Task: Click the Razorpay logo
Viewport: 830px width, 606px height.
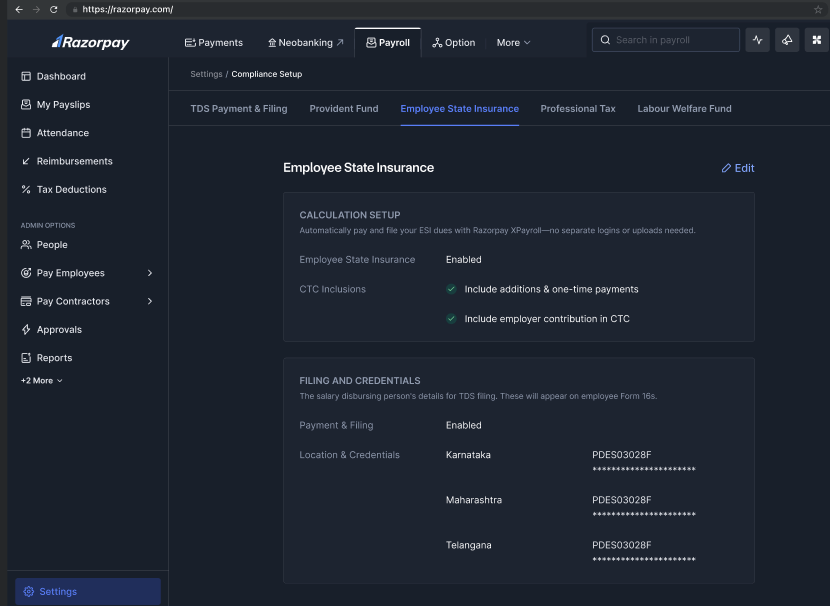Action: click(x=91, y=42)
